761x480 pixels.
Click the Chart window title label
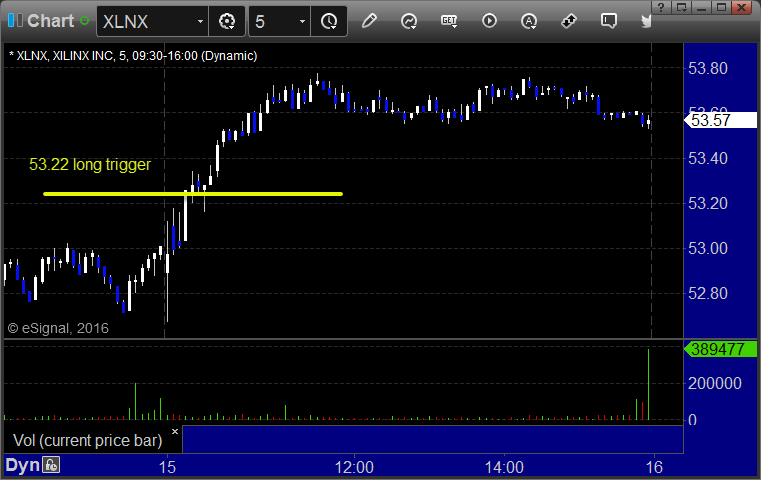pos(50,21)
